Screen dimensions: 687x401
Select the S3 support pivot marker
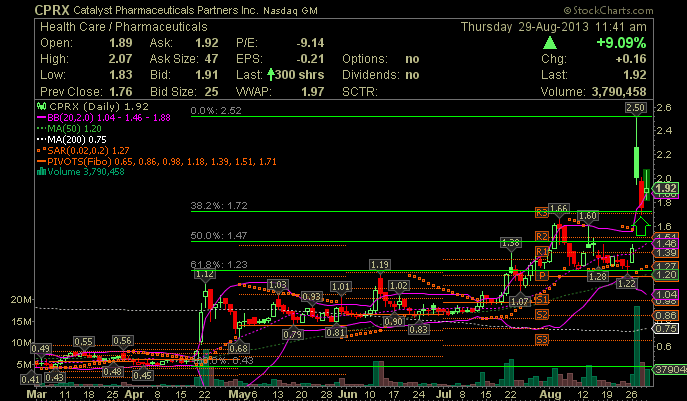click(x=541, y=340)
